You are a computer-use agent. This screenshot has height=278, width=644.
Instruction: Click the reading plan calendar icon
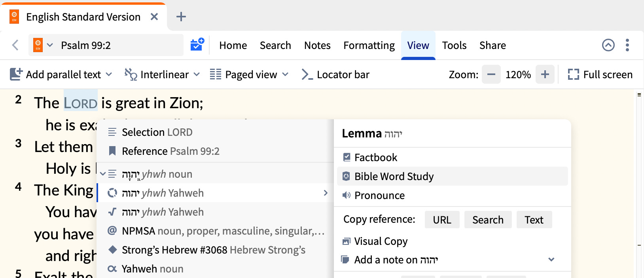pyautogui.click(x=197, y=45)
